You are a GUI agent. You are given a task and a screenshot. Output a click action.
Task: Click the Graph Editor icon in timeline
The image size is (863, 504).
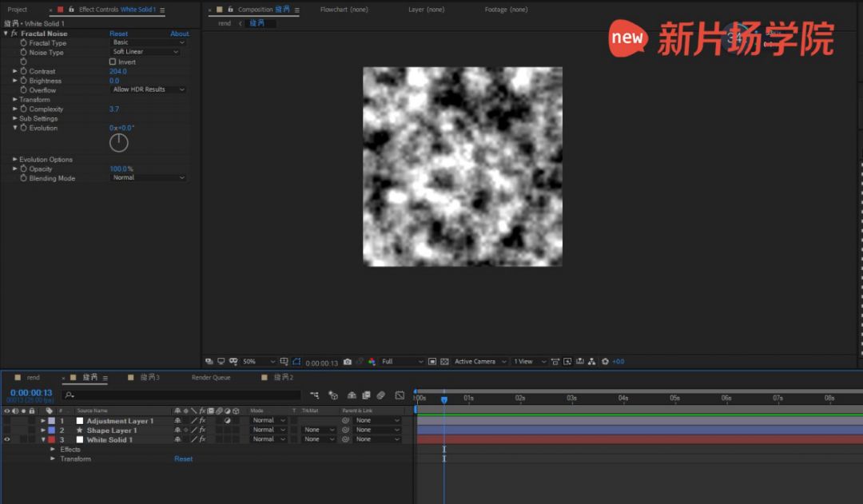[400, 395]
